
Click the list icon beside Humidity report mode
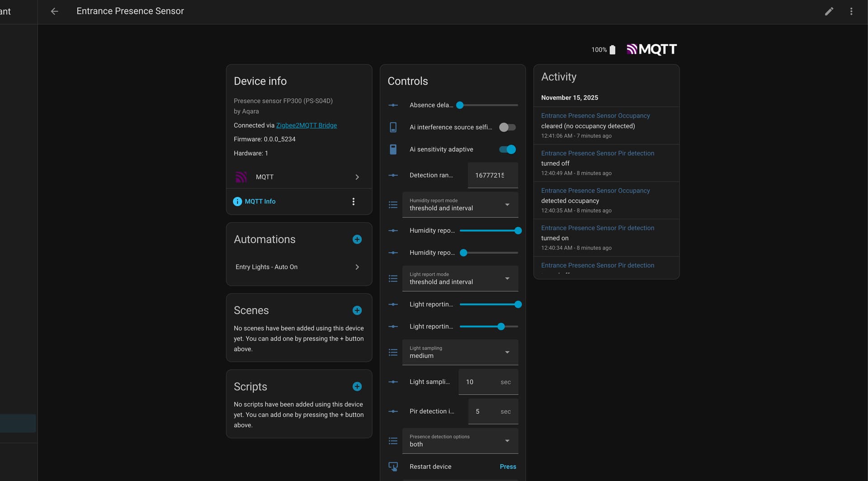(393, 205)
